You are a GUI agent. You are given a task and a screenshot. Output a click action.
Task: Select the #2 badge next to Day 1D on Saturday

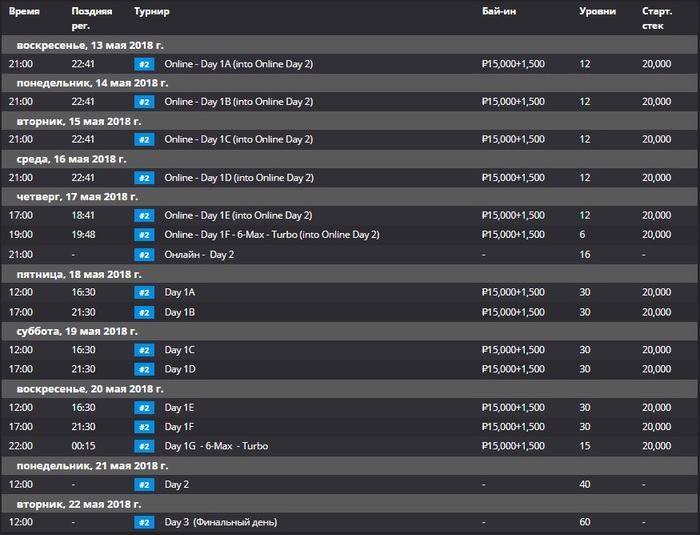click(144, 369)
